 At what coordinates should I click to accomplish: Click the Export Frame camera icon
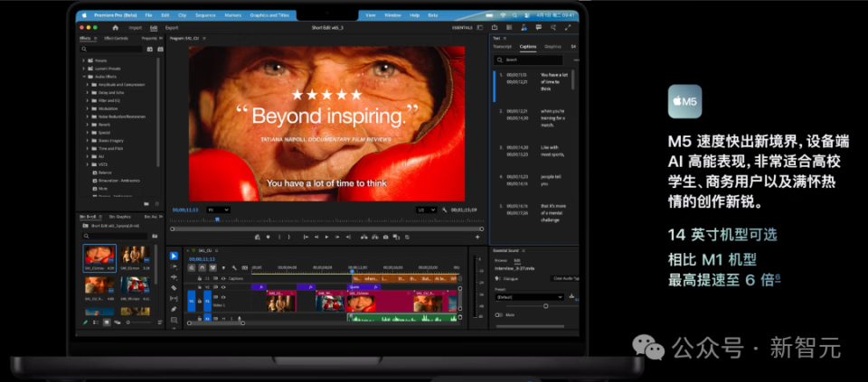pyautogui.click(x=386, y=237)
